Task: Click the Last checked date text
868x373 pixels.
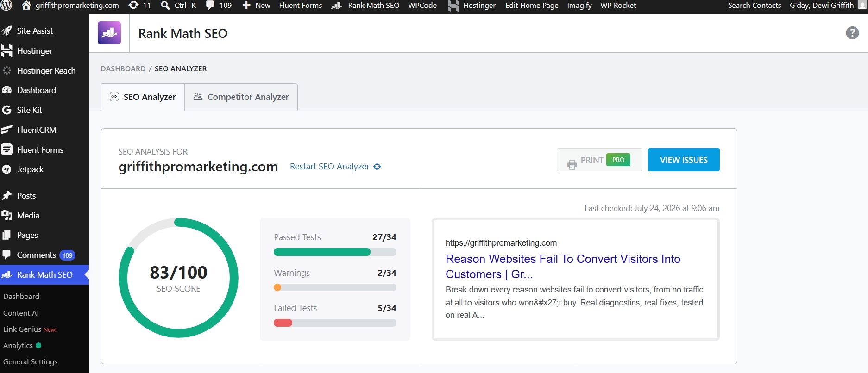Action: (x=652, y=208)
